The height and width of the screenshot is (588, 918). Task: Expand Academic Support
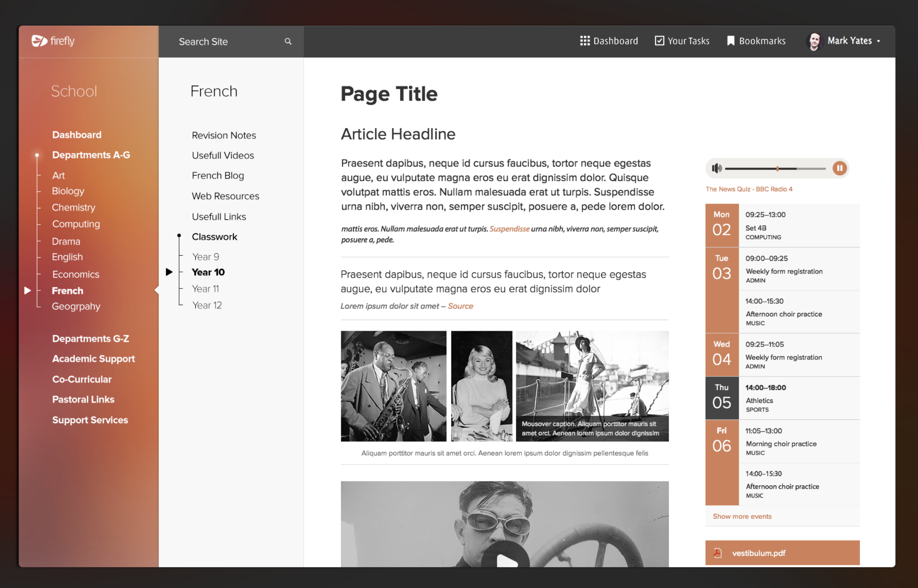[x=94, y=359]
